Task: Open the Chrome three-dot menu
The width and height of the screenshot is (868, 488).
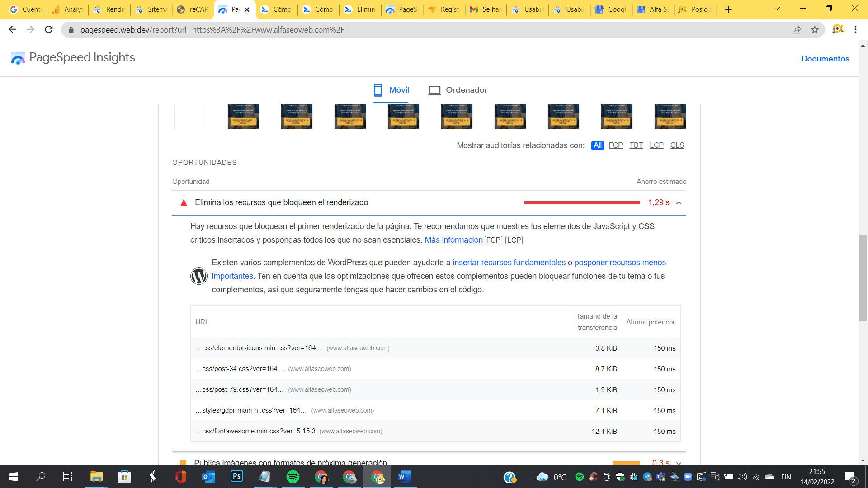Action: pyautogui.click(x=855, y=30)
